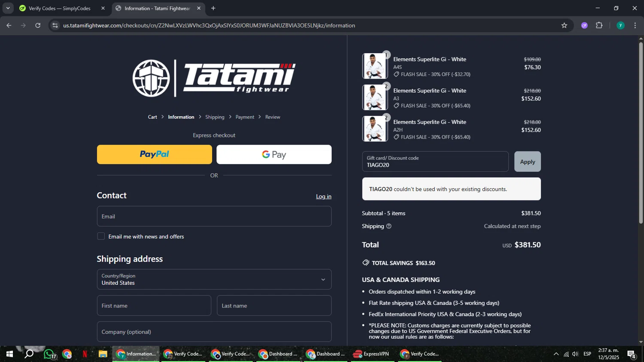Select the Information breadcrumb step
644x362 pixels.
point(181,117)
